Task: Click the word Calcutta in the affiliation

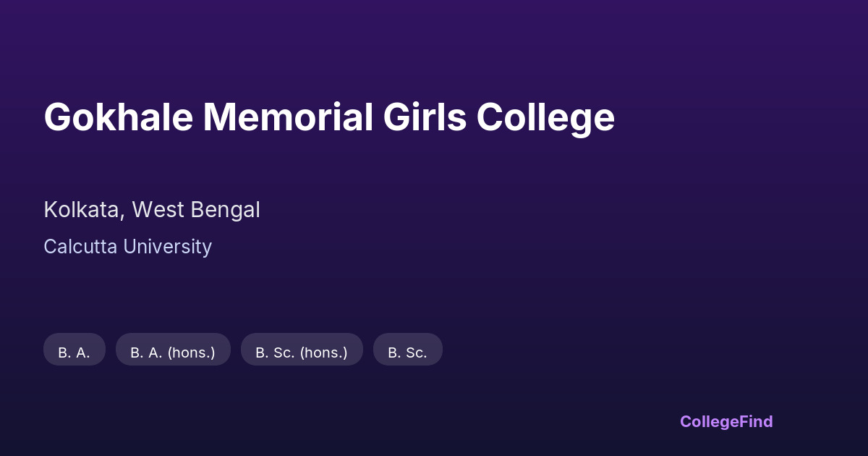Action: (80, 247)
